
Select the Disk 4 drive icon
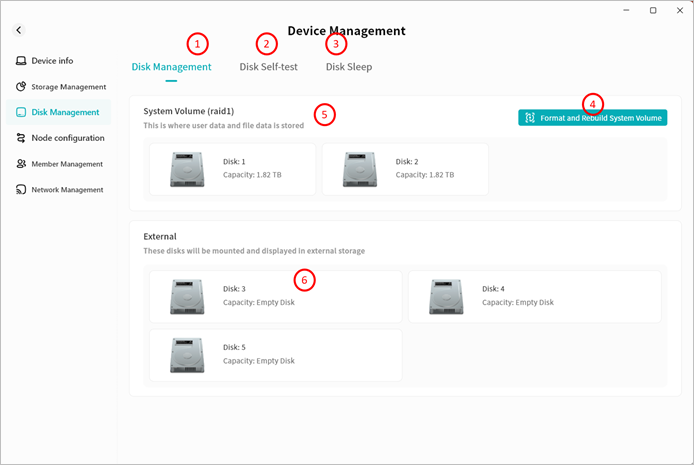click(x=447, y=296)
